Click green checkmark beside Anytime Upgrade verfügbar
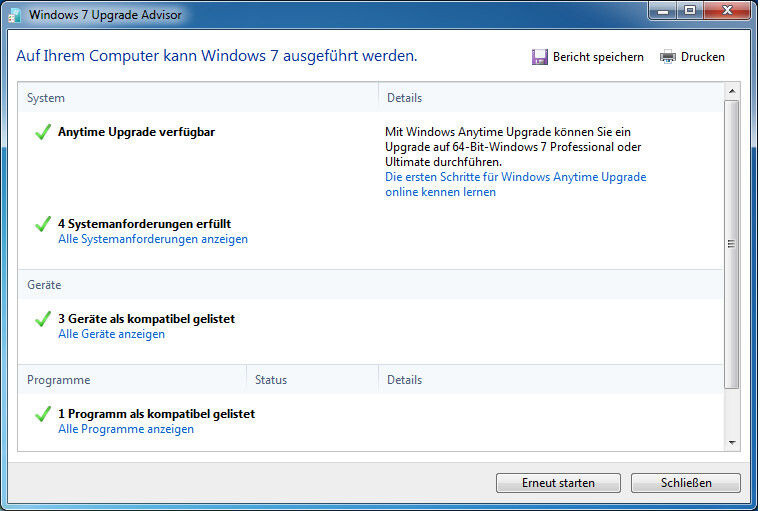 (43, 132)
